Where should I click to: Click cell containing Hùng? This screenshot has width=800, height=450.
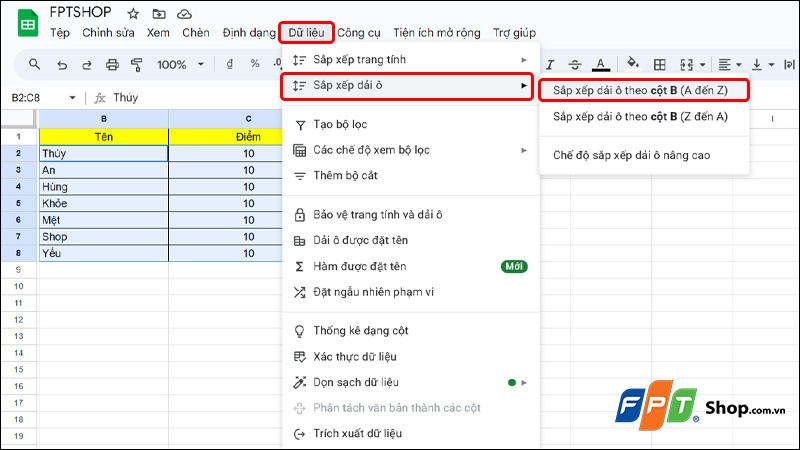(x=104, y=187)
